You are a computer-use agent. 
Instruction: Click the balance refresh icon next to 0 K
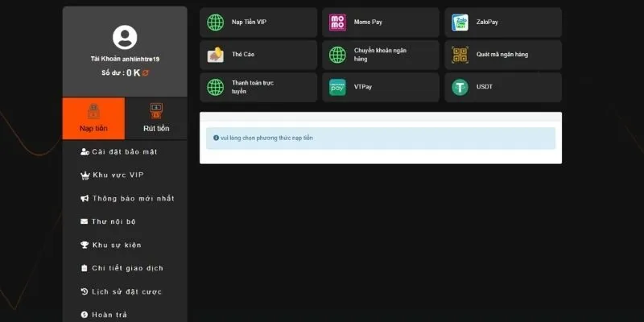146,73
